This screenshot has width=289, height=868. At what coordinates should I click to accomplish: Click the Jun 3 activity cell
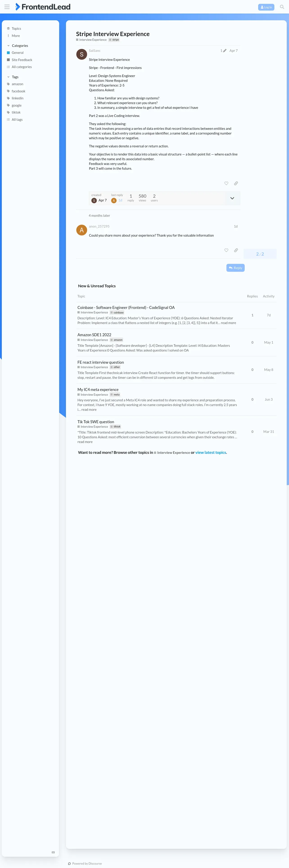click(x=269, y=399)
